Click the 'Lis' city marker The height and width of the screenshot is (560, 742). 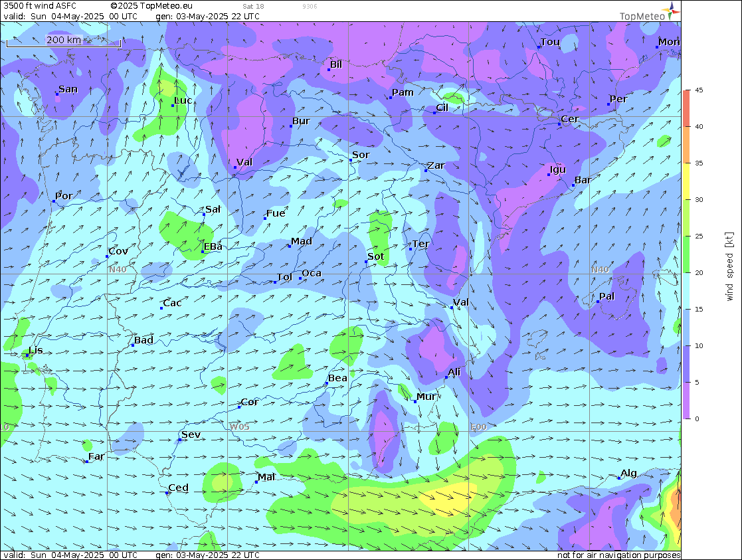click(x=28, y=355)
